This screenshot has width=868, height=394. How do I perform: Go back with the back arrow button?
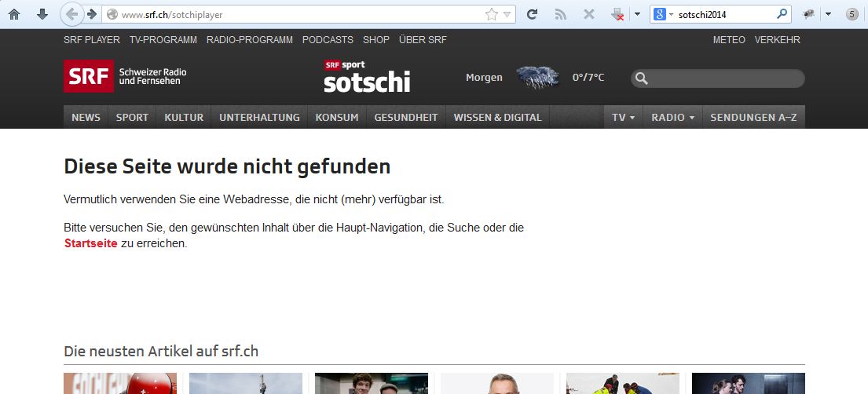pyautogui.click(x=71, y=14)
